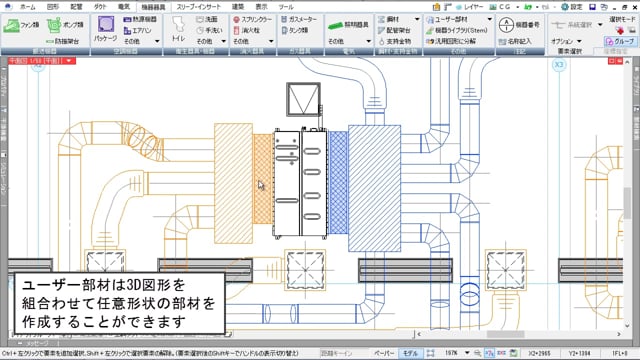The width and height of the screenshot is (640, 360).
Task: Open the ポンプ類 pump equipment tool
Action: pyautogui.click(x=65, y=25)
